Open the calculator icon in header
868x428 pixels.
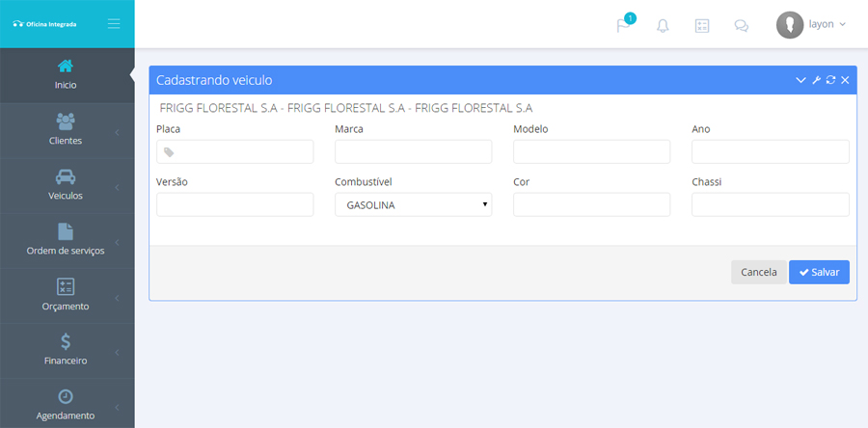(702, 25)
